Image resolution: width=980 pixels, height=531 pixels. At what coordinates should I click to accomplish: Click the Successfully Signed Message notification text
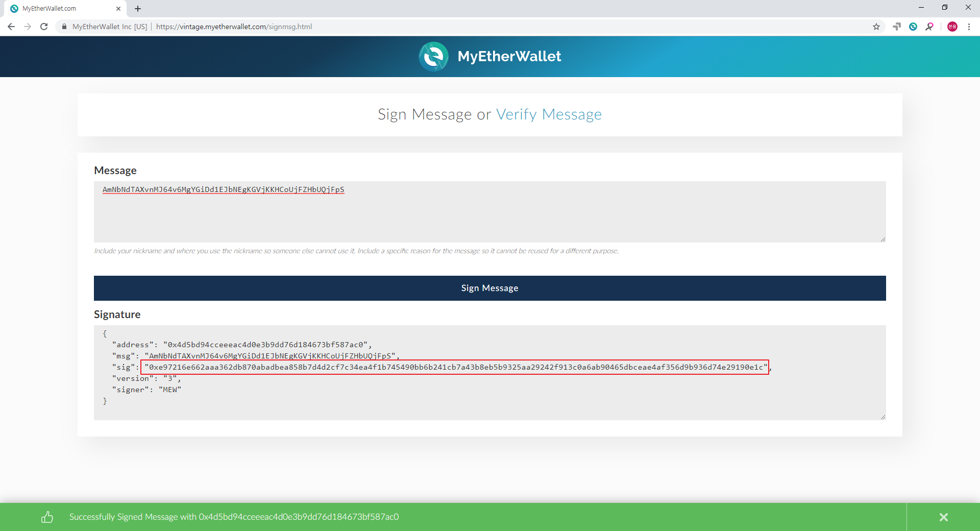pos(234,517)
